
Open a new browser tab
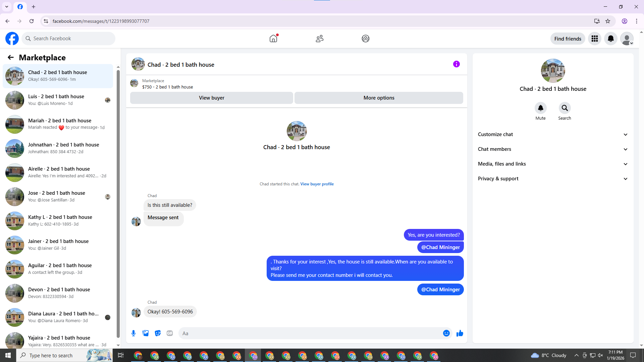[34, 7]
